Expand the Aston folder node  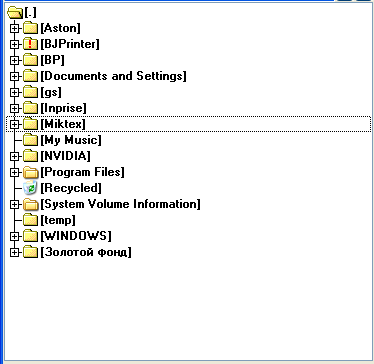14,28
